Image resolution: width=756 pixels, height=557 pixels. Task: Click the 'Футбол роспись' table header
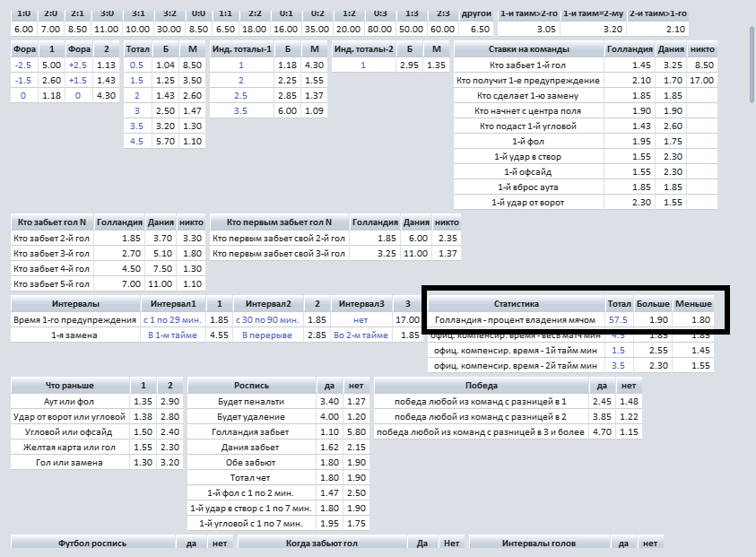click(92, 544)
